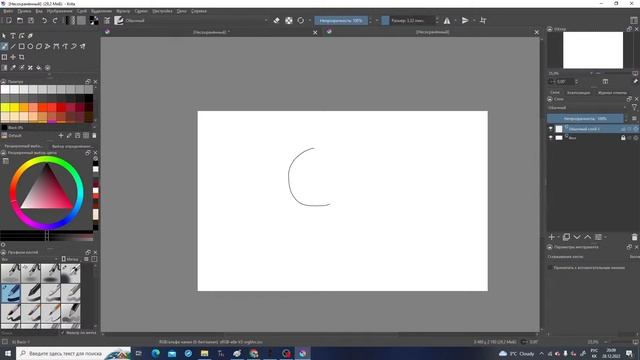Hide the bottom background layer
Screen dimensions: 640x360
pyautogui.click(x=551, y=138)
